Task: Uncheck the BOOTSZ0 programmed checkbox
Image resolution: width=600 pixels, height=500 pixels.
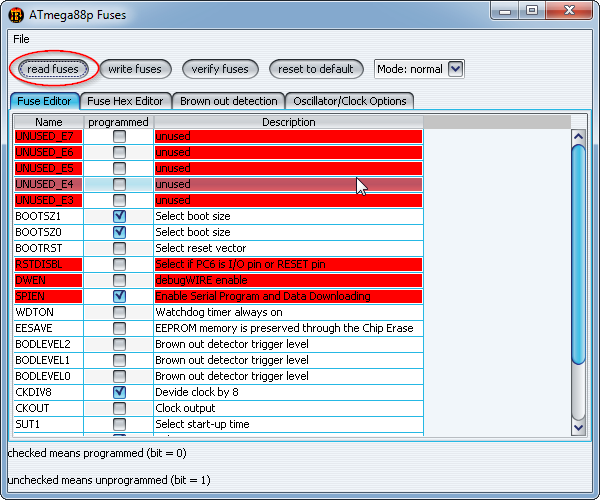Action: point(119,232)
